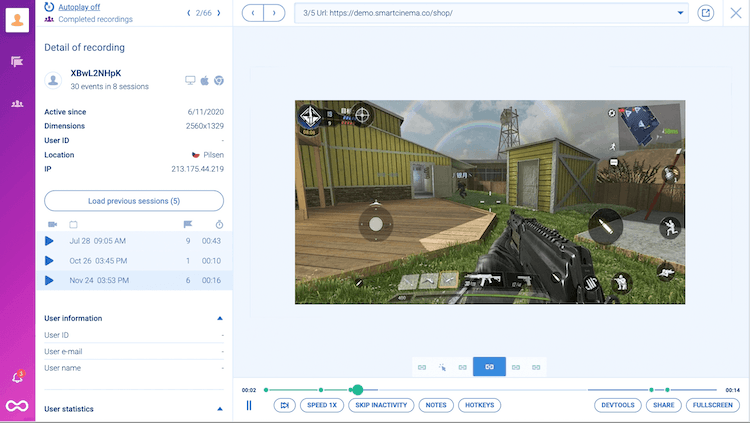The width and height of the screenshot is (750, 423).
Task: Click the flag column header icon
Action: (x=188, y=224)
